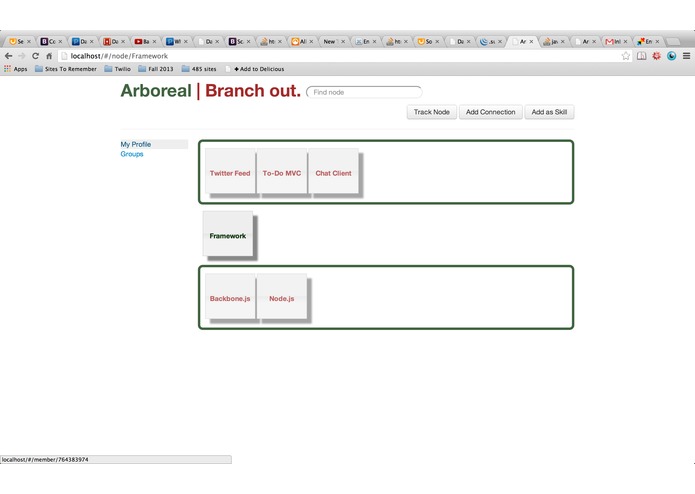
Task: Click the Track Node button
Action: point(432,112)
